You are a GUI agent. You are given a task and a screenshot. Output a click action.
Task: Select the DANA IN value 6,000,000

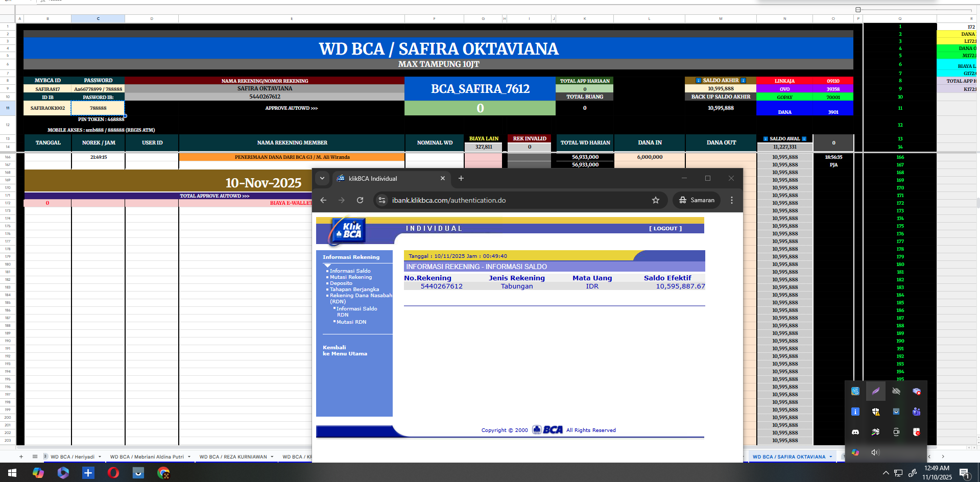point(650,157)
